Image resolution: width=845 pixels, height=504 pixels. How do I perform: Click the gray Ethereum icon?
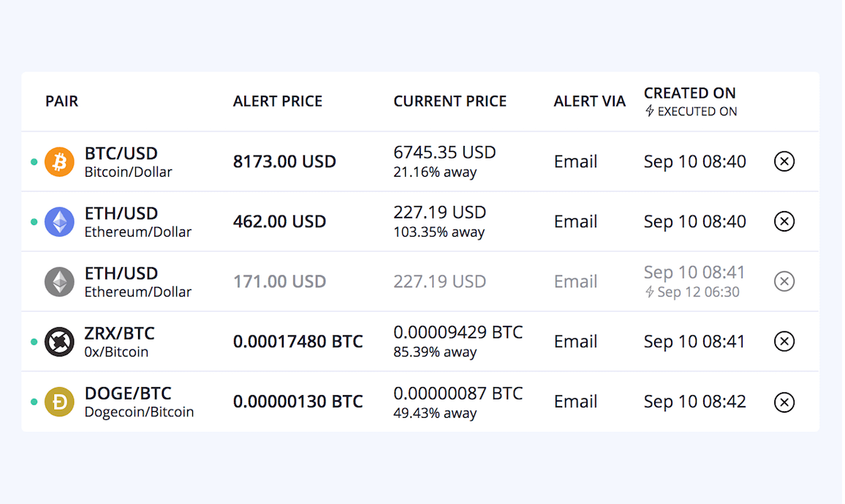(59, 281)
